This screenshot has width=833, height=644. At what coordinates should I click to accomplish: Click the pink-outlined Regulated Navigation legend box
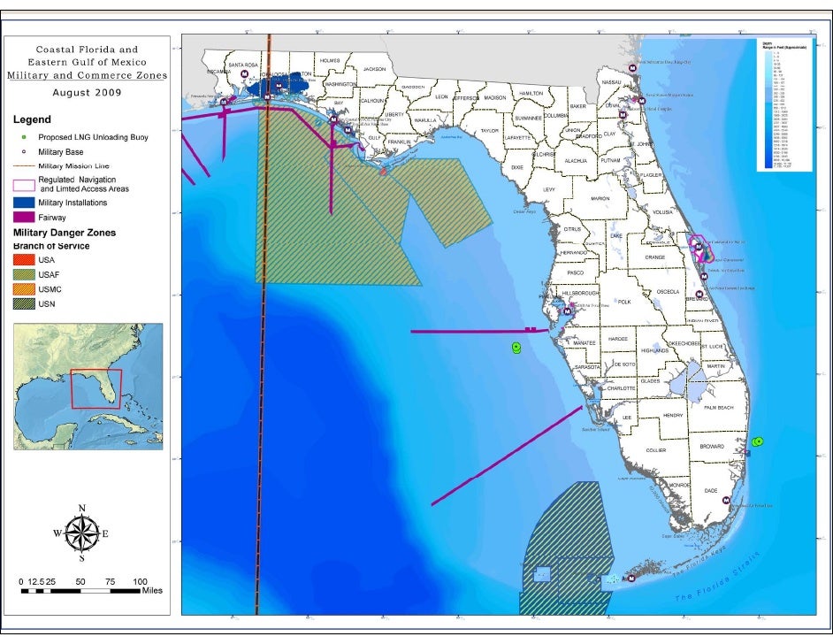[x=24, y=186]
